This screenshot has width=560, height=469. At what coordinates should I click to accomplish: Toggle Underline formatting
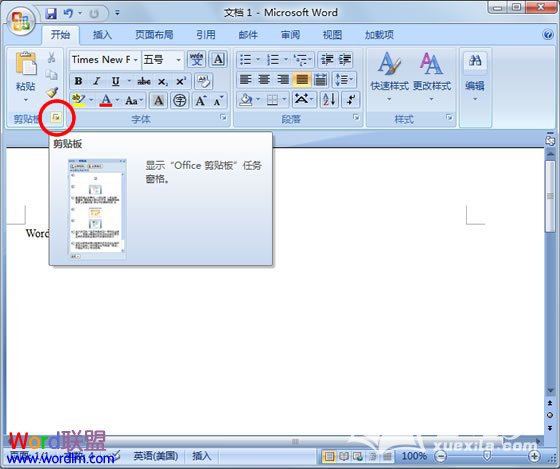(x=115, y=81)
